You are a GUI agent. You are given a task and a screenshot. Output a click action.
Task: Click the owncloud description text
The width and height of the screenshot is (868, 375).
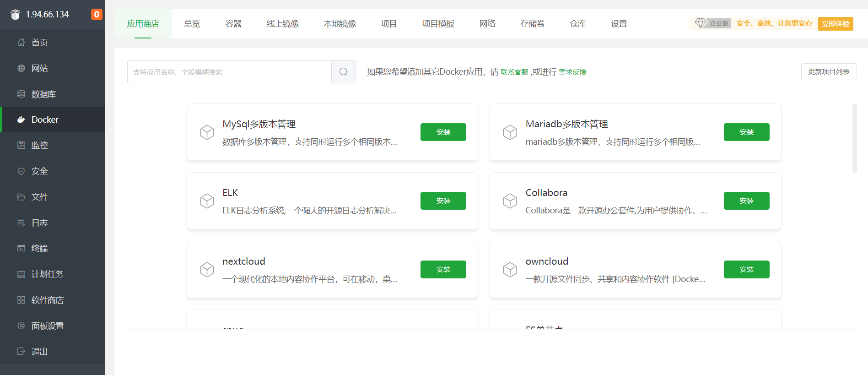pyautogui.click(x=615, y=279)
